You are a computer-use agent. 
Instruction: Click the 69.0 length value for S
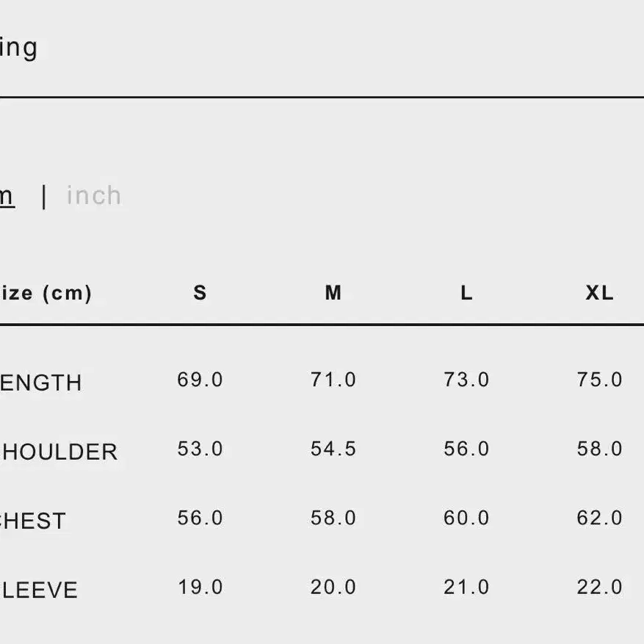200,380
